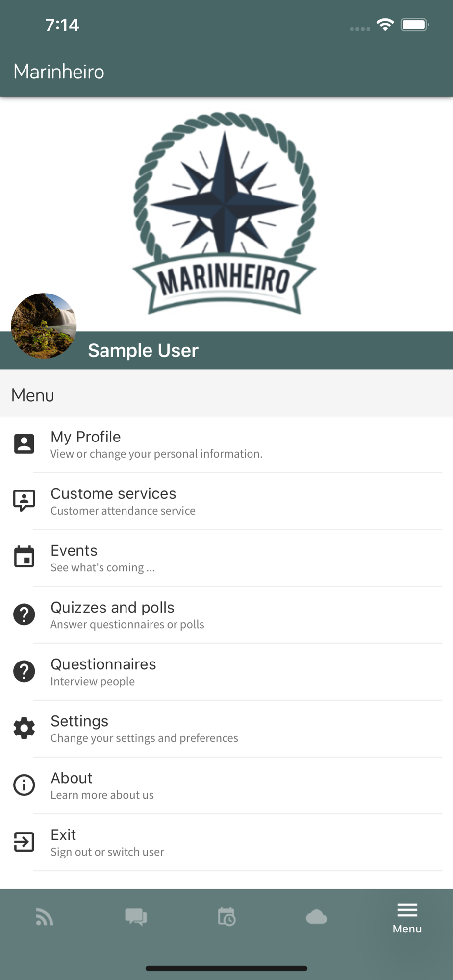Open the feed tab with RSS icon

45,917
